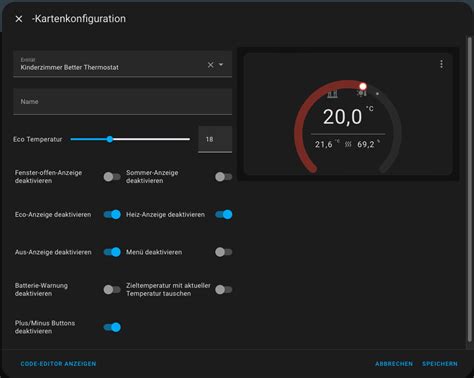Click the eco icon next to dial handle
The width and height of the screenshot is (474, 378).
361,94
